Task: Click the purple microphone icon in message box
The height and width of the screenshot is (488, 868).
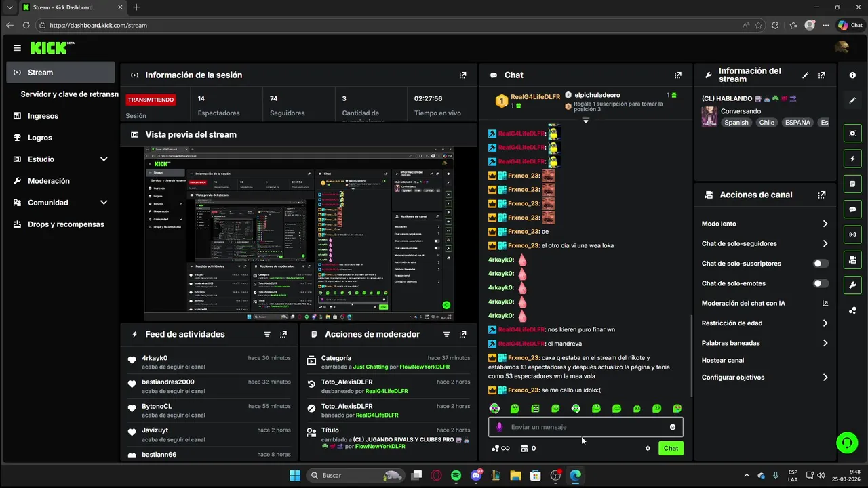Action: (500, 427)
